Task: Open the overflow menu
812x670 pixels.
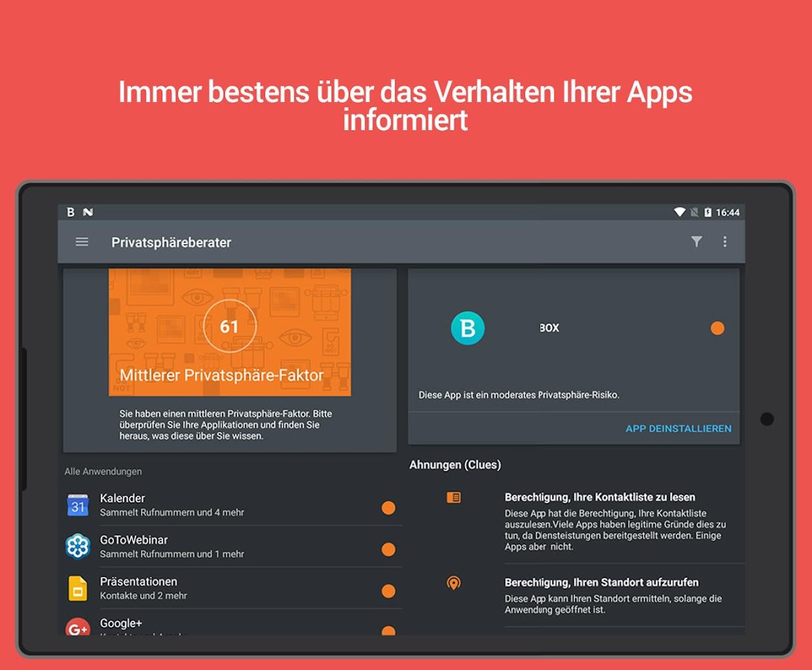Action: point(725,242)
